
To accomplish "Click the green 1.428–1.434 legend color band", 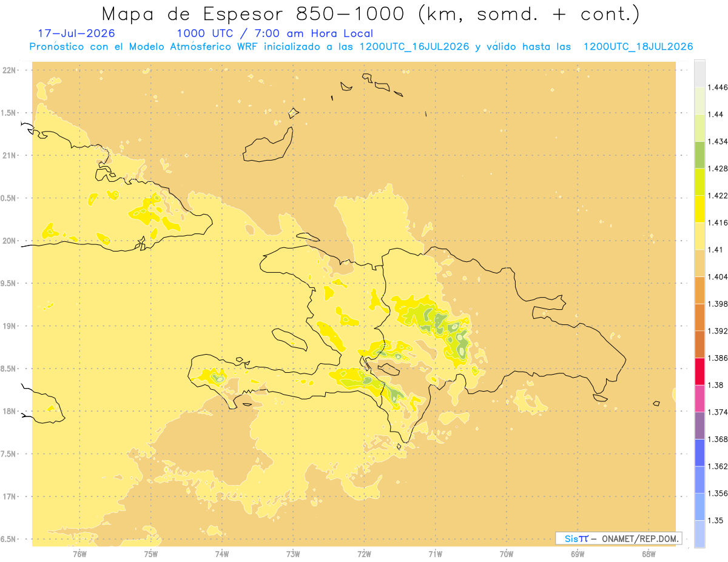I will 699,155.
